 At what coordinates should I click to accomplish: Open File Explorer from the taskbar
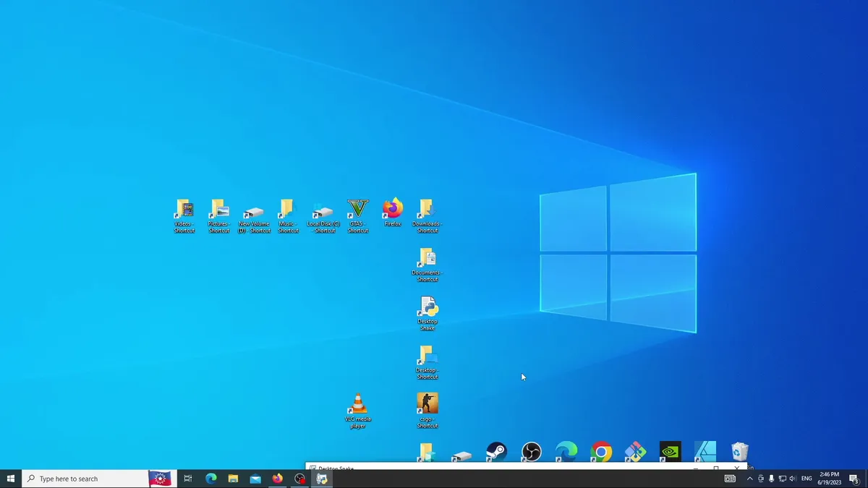[233, 479]
